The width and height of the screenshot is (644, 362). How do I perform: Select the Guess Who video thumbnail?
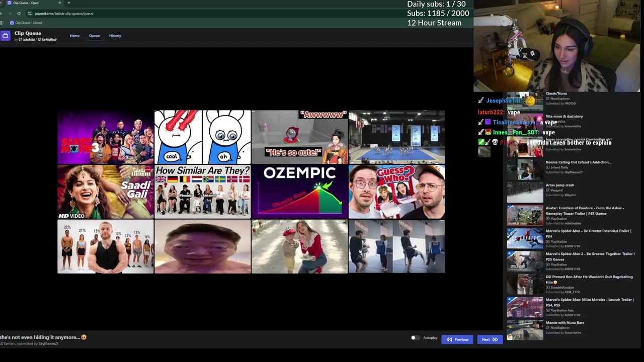(396, 192)
